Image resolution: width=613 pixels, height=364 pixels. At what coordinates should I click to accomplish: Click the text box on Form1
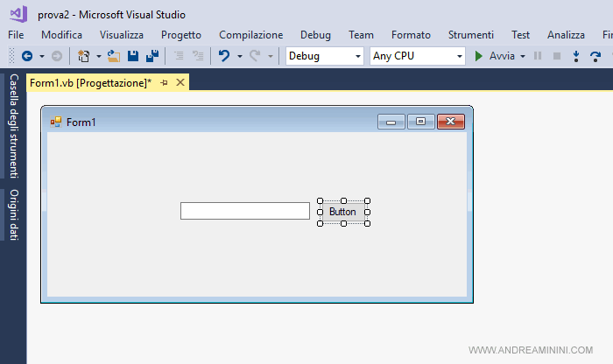tap(244, 211)
